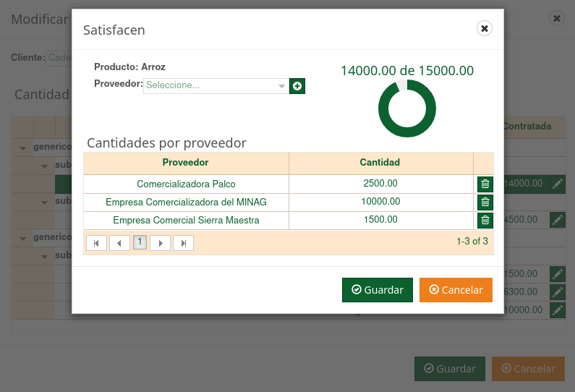Go to next page of provider table

pos(161,243)
